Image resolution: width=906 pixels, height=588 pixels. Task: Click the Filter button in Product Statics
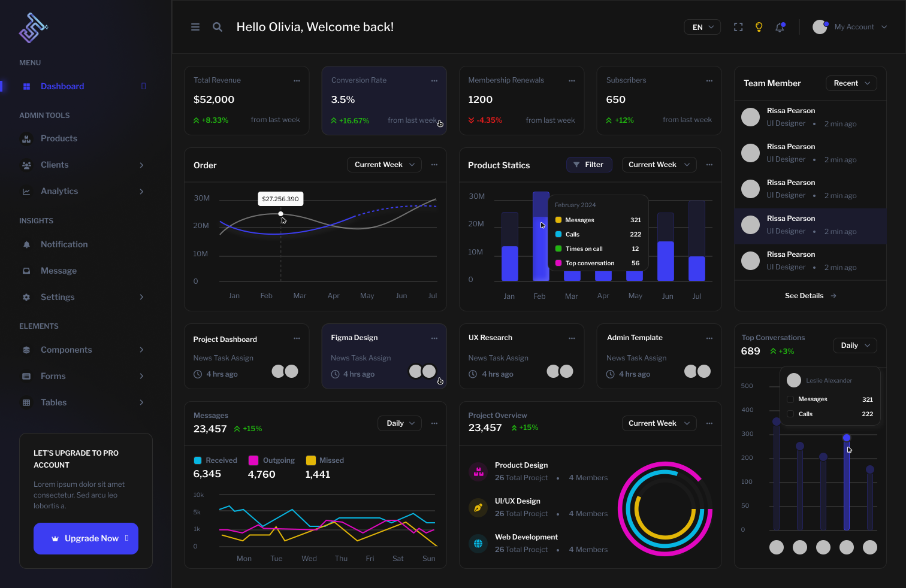point(588,165)
